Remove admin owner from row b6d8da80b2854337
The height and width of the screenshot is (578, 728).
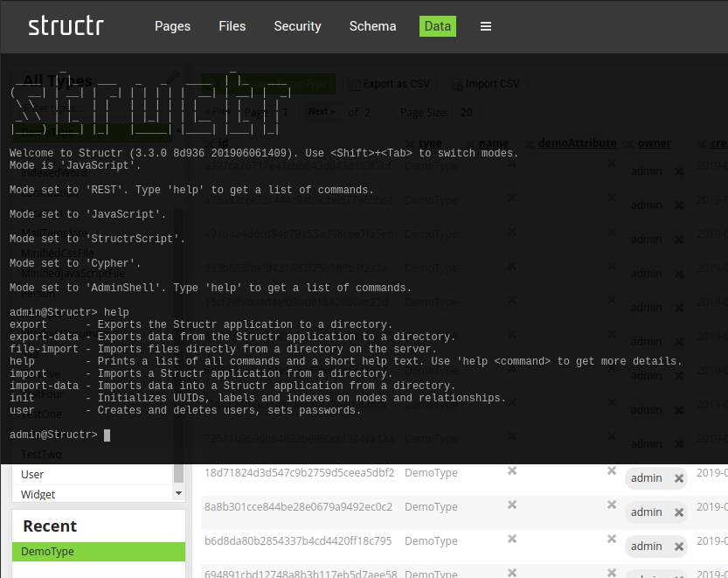679,547
